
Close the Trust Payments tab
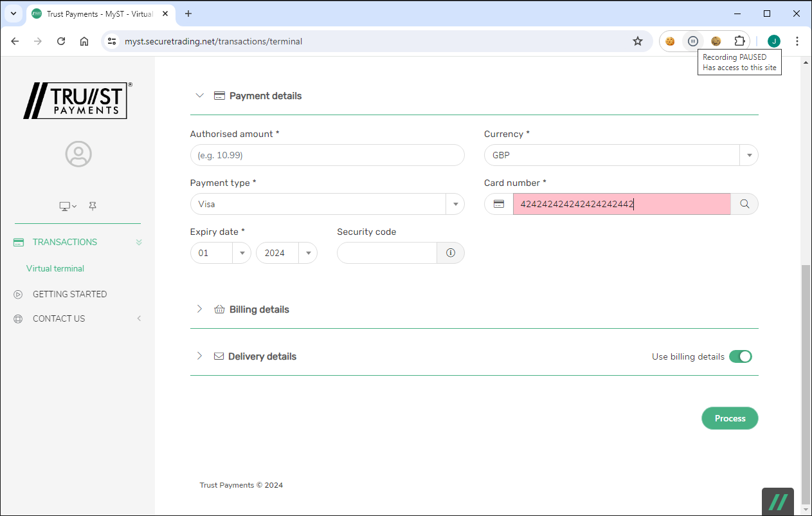(165, 14)
